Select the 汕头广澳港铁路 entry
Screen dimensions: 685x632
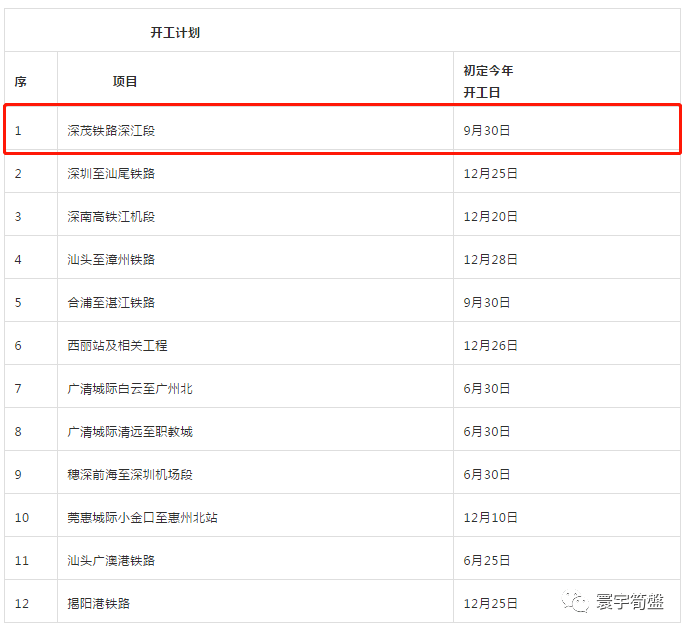click(x=111, y=561)
